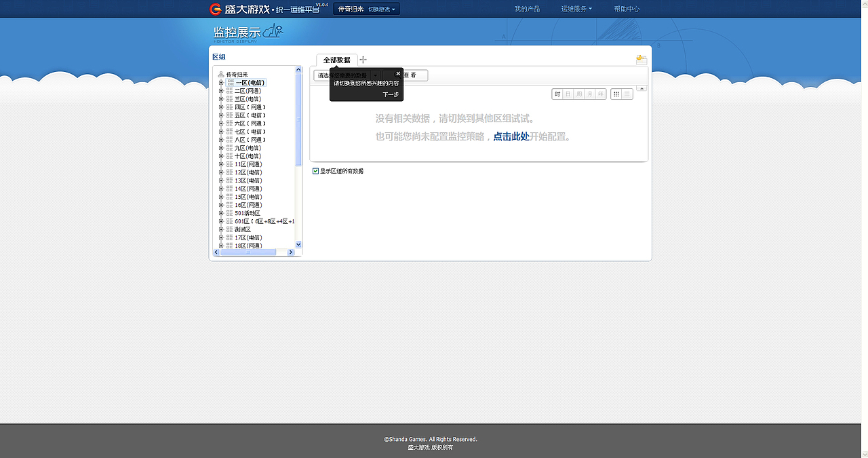This screenshot has width=868, height=458.
Task: Click the grid icon beside 测试区
Action: pyautogui.click(x=231, y=229)
